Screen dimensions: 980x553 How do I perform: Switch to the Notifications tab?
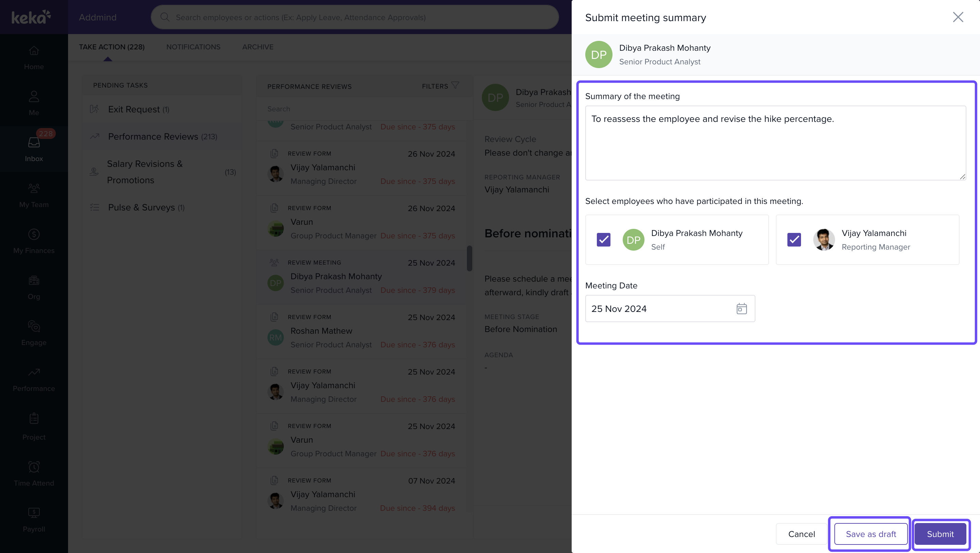(x=193, y=47)
